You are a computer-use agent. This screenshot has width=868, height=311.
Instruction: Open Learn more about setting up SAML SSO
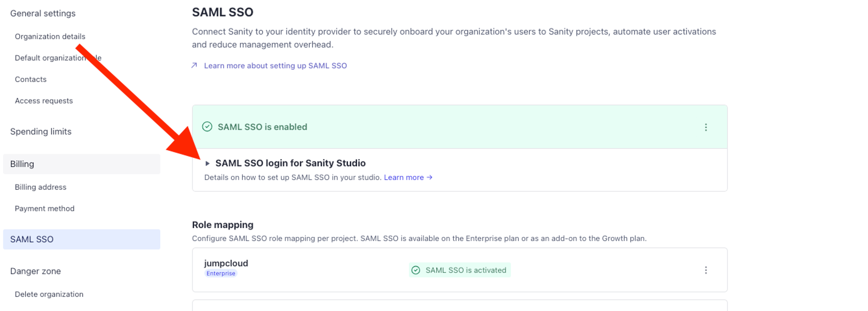point(275,66)
